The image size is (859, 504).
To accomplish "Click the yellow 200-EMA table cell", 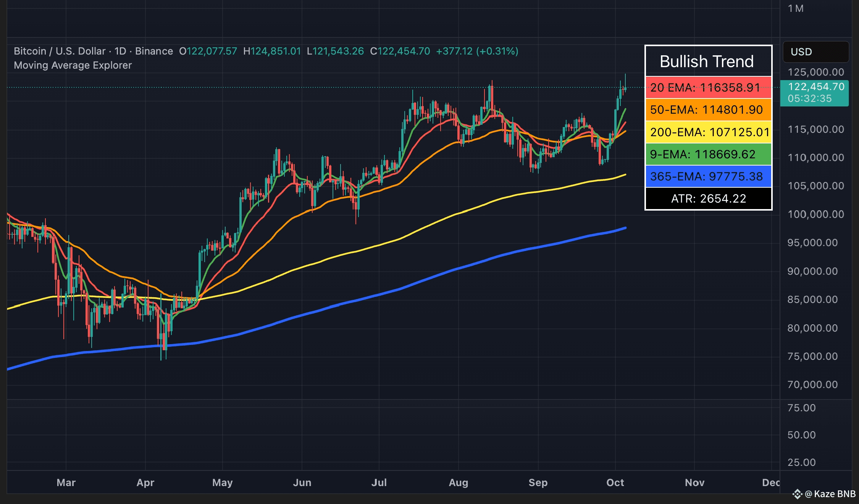I will click(708, 132).
